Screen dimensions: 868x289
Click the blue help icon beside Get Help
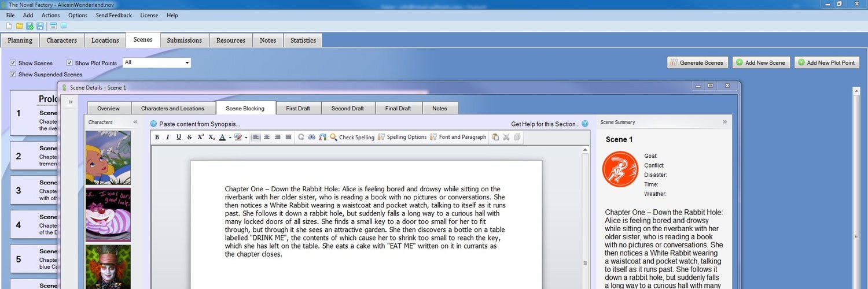tap(585, 124)
